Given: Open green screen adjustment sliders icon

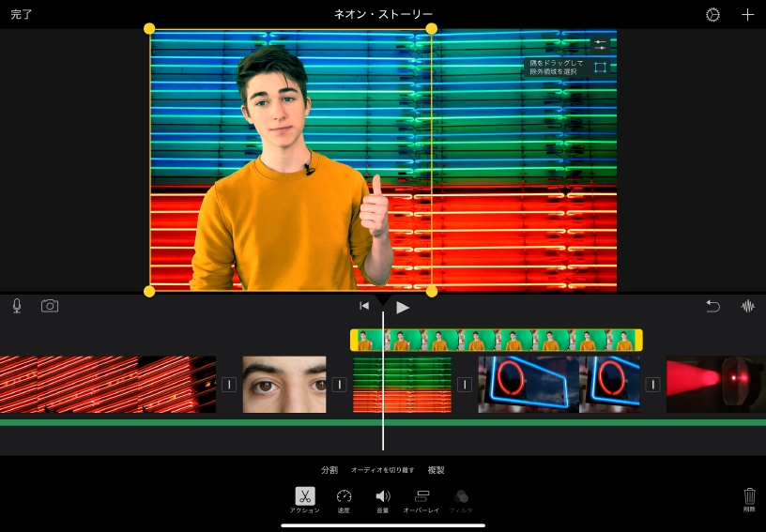Looking at the screenshot, I should pyautogui.click(x=599, y=44).
